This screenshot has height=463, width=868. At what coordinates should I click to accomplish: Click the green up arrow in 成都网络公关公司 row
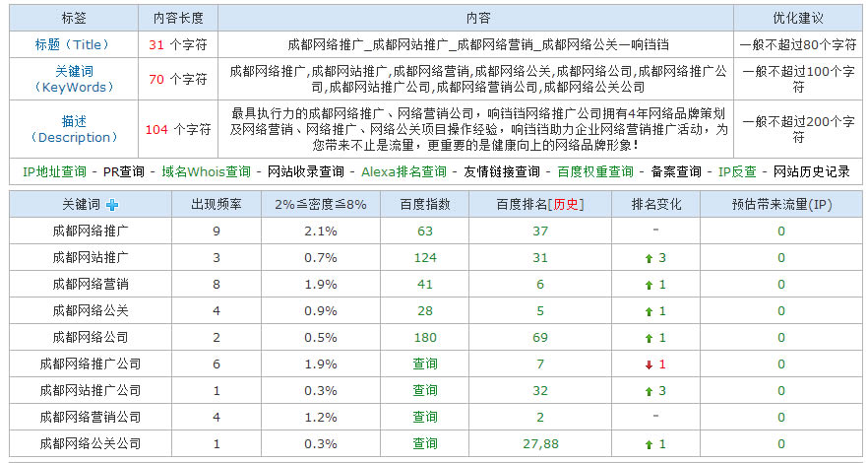click(x=649, y=444)
